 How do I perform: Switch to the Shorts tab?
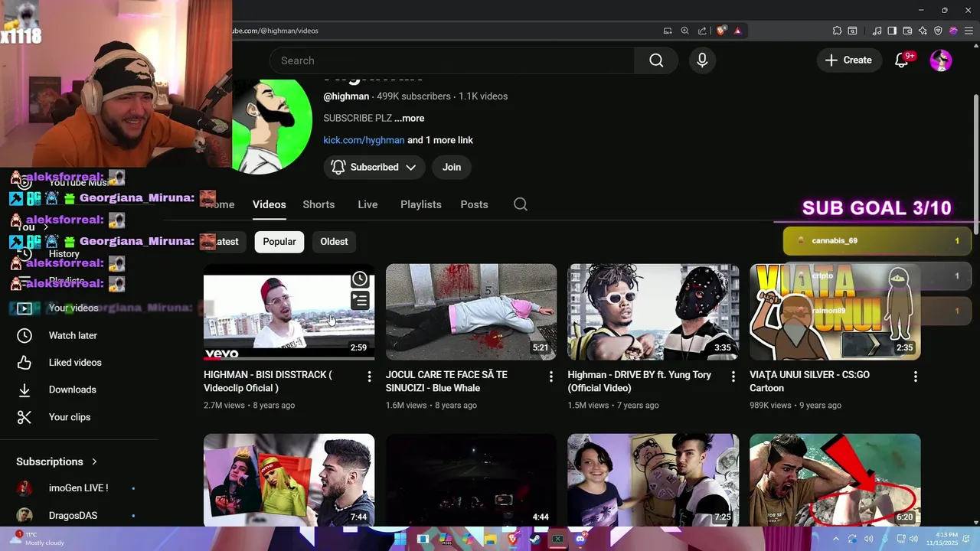click(x=318, y=204)
